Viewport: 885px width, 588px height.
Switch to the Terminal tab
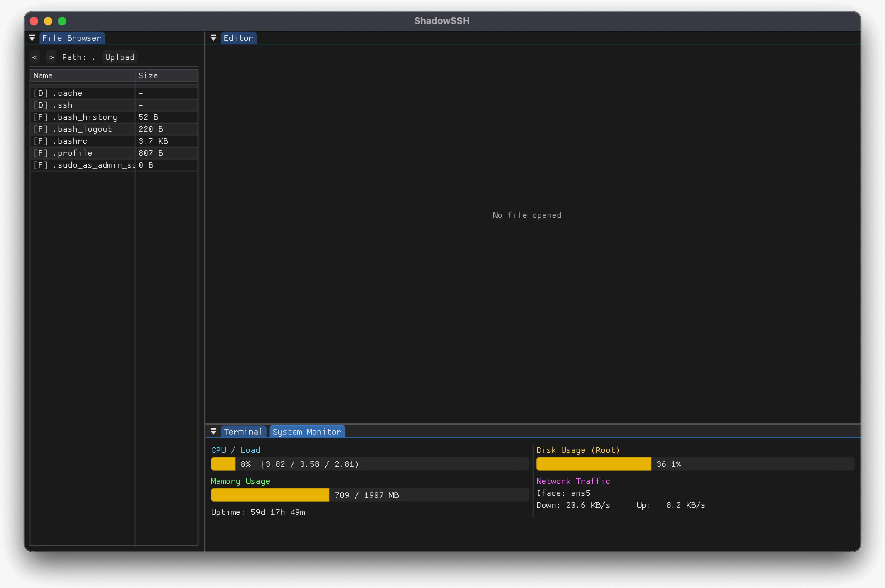[243, 432]
